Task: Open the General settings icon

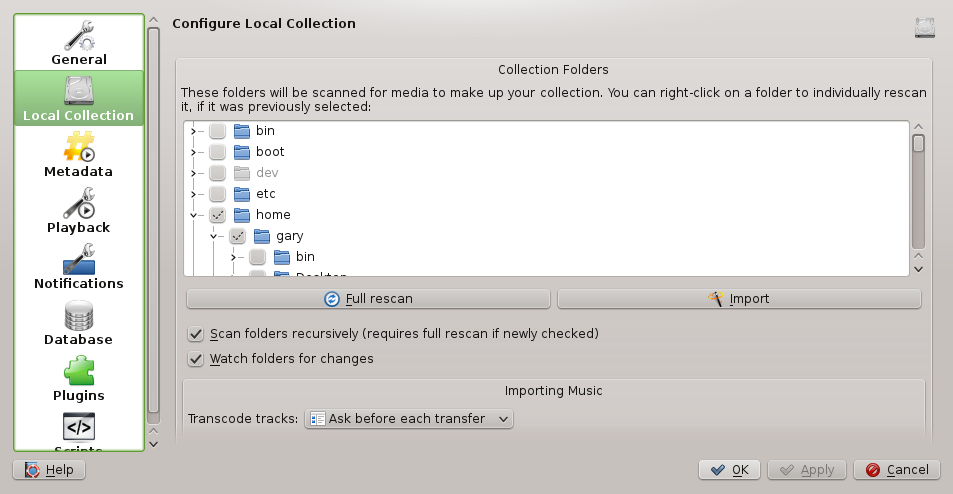Action: 79,34
